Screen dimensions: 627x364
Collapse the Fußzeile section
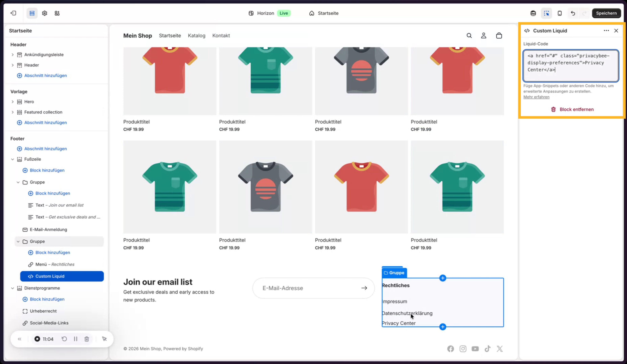(12, 159)
